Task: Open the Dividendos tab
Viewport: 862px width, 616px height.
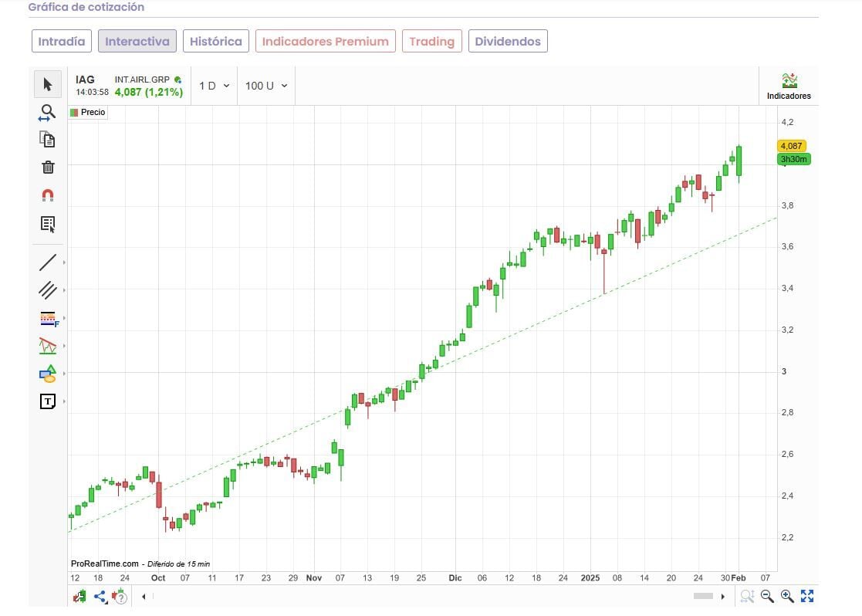Action: point(508,42)
